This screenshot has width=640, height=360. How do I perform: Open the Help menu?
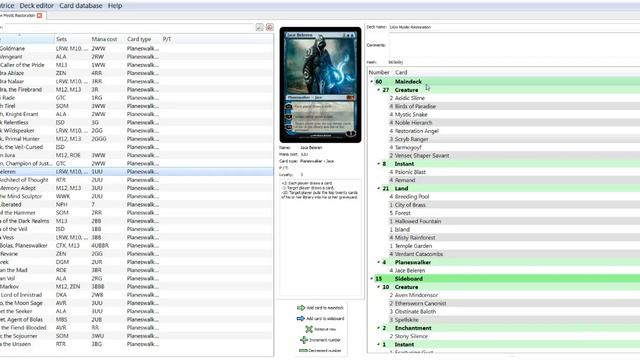pos(115,6)
